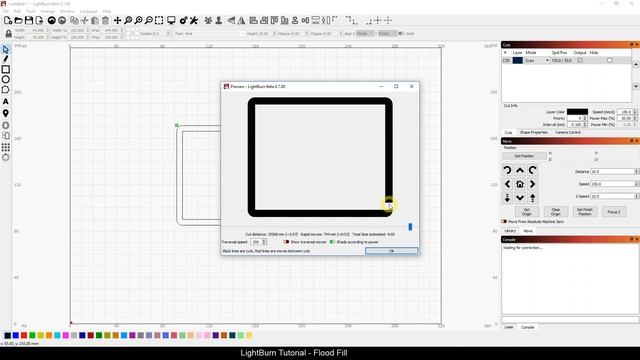Click the Frame Selection dashed box icon
The image size is (640, 360).
(159, 20)
